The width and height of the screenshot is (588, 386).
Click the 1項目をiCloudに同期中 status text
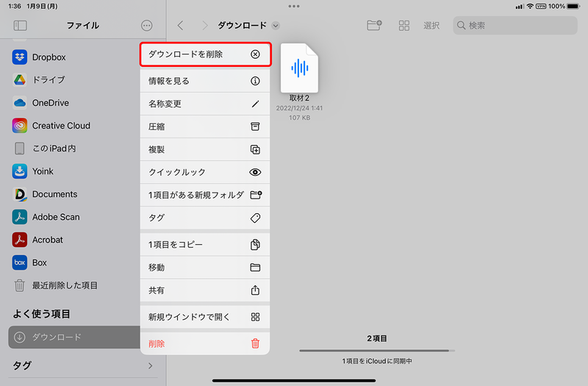coord(377,361)
